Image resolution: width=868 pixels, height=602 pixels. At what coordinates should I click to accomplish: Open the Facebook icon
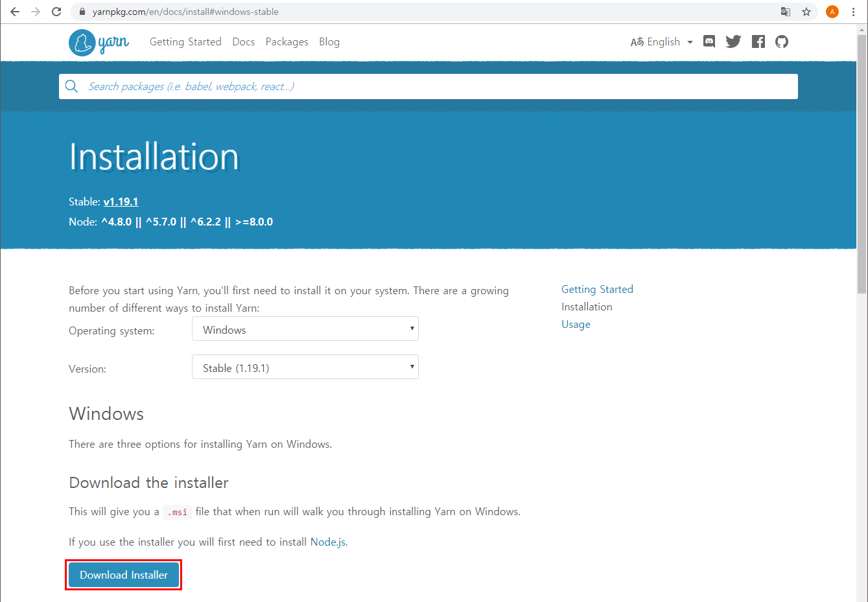[x=758, y=41]
